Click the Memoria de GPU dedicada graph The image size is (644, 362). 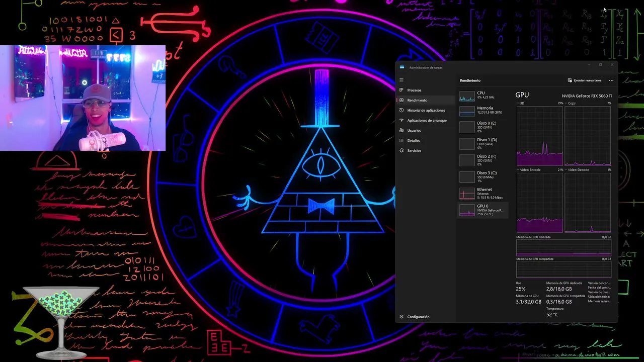click(x=564, y=248)
